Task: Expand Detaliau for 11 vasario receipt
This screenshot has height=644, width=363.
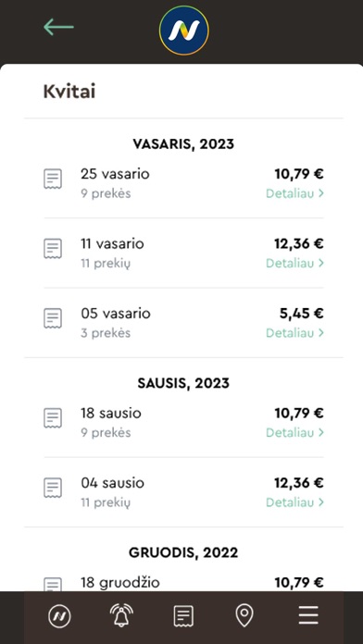Action: 294,263
